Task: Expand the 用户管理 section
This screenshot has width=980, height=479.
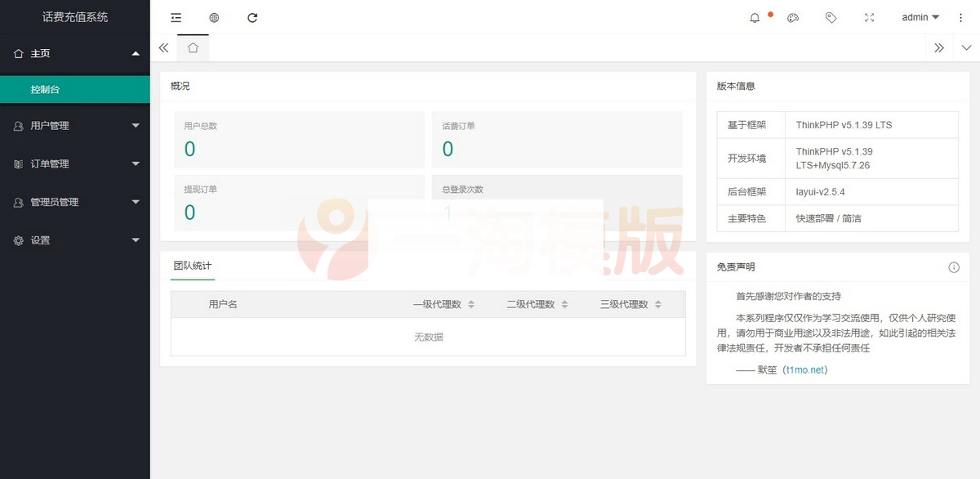Action: coord(74,125)
